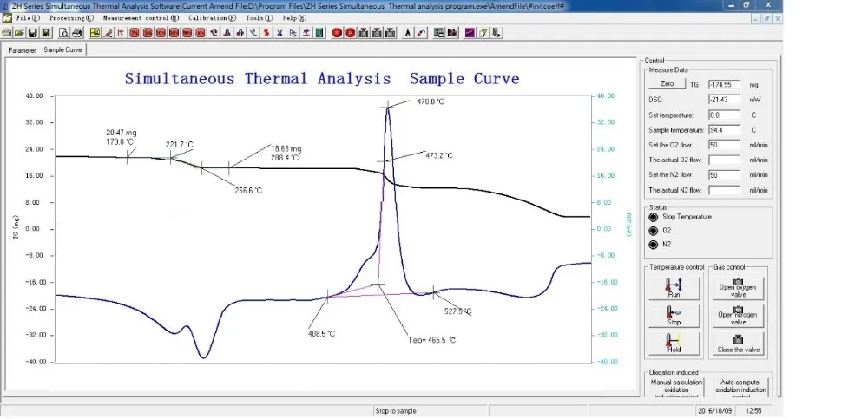Open the Calibration menu

[x=212, y=17]
